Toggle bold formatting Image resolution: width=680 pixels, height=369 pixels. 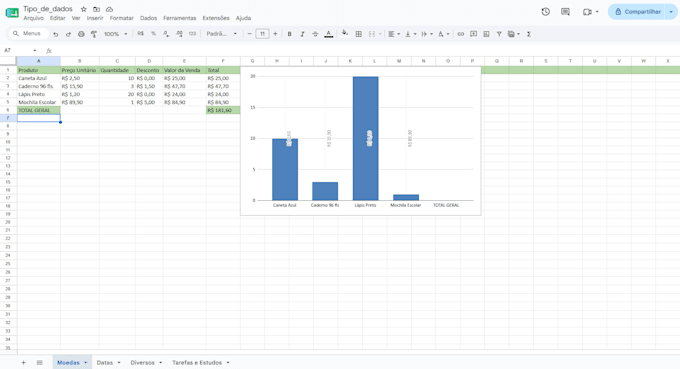[x=289, y=34]
